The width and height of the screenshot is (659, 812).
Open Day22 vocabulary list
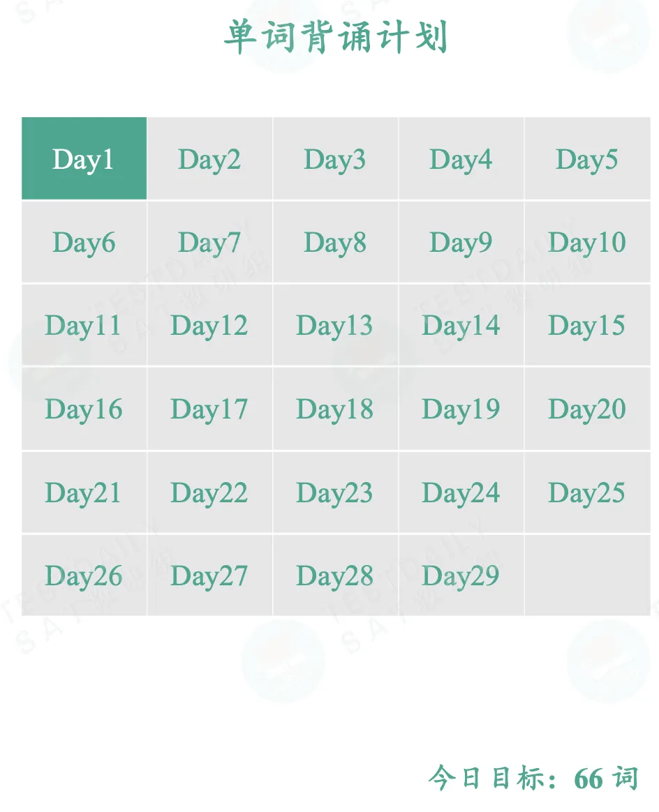[x=209, y=493]
